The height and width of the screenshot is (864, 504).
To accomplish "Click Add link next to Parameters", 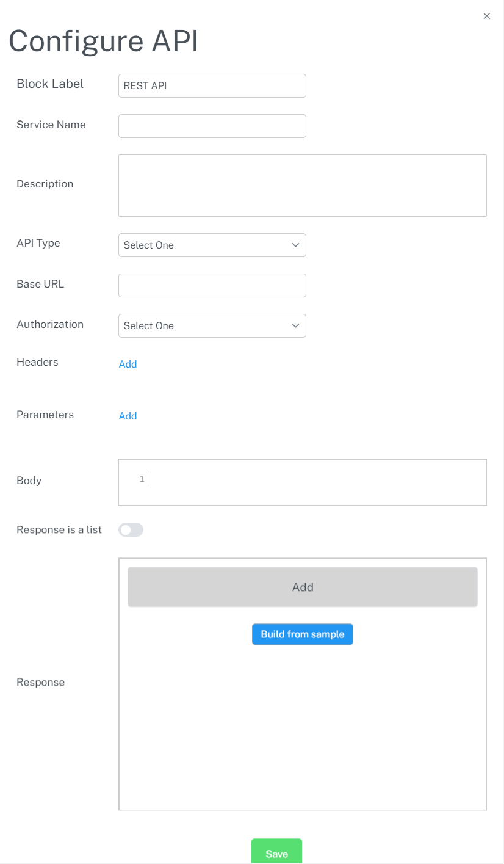I will coord(128,416).
